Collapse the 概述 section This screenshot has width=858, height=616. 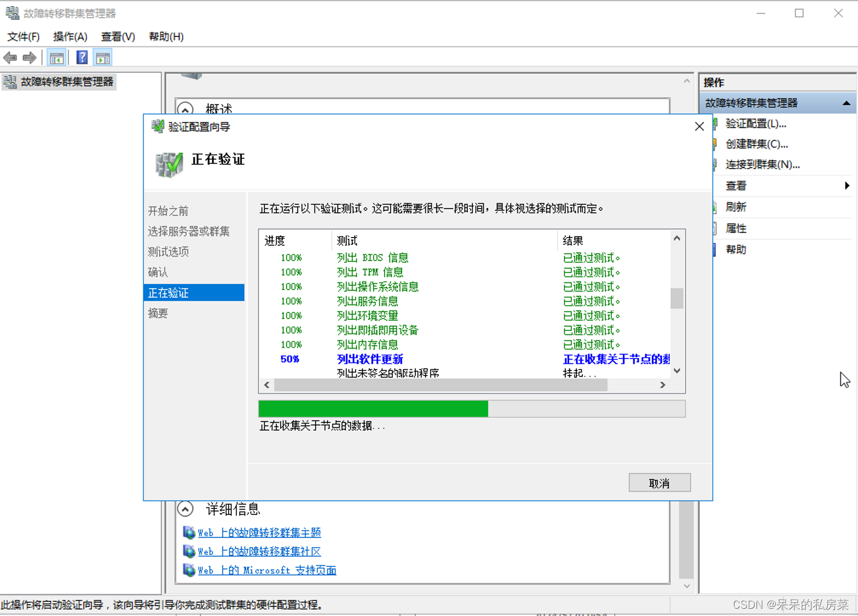[185, 109]
